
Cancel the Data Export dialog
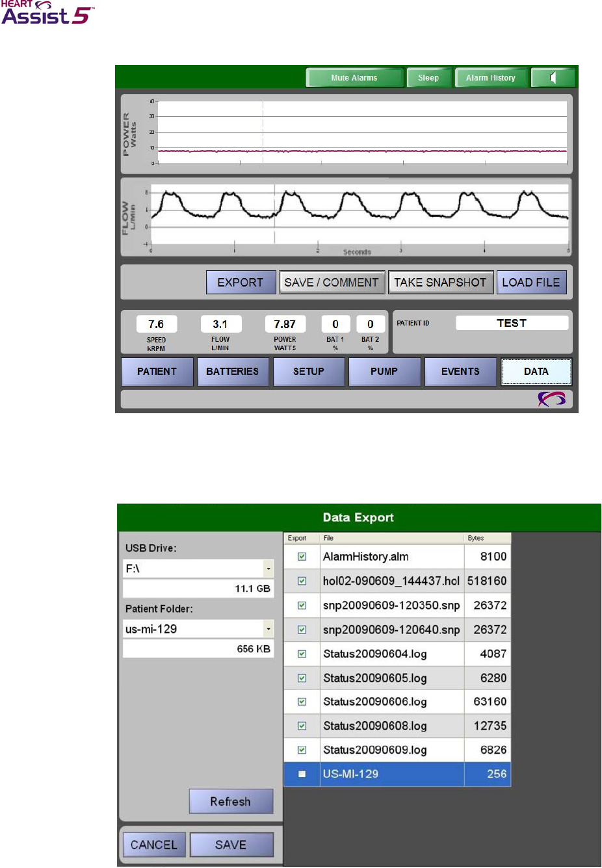tap(154, 845)
